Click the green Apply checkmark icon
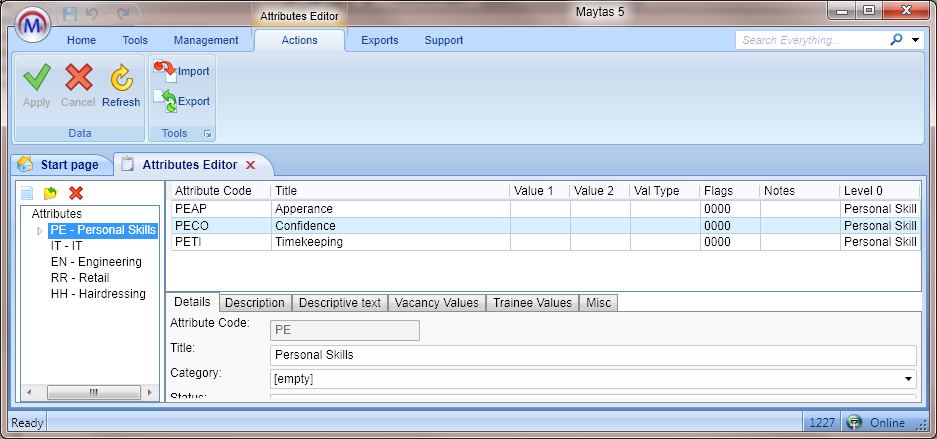 [36, 80]
